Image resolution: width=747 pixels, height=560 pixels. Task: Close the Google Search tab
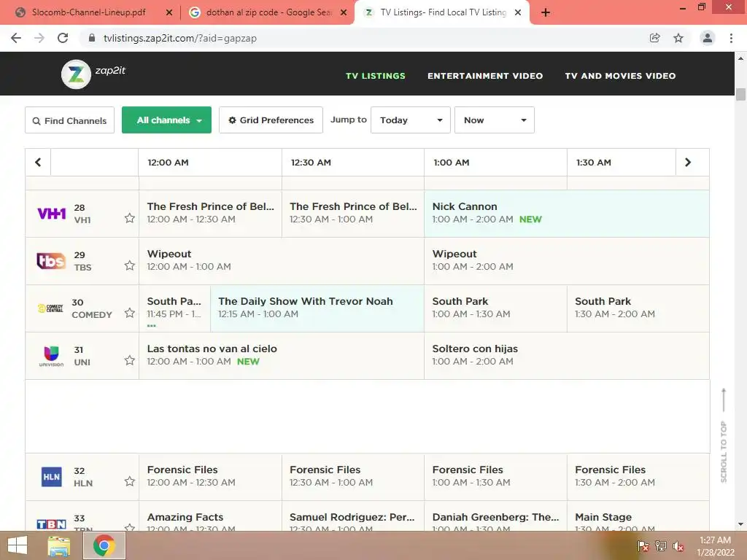[x=344, y=13]
